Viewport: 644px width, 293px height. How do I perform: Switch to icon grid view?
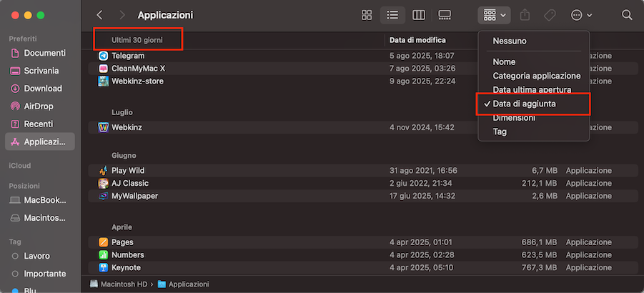(367, 15)
